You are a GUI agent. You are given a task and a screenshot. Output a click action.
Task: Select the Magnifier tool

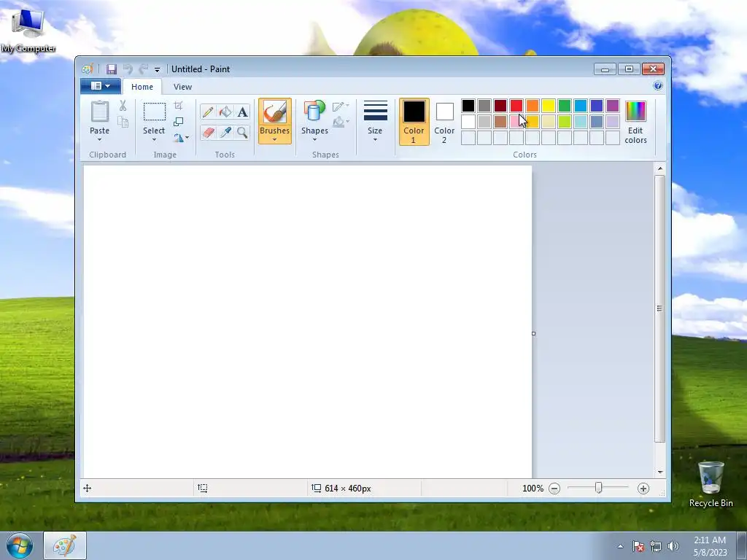tap(242, 132)
